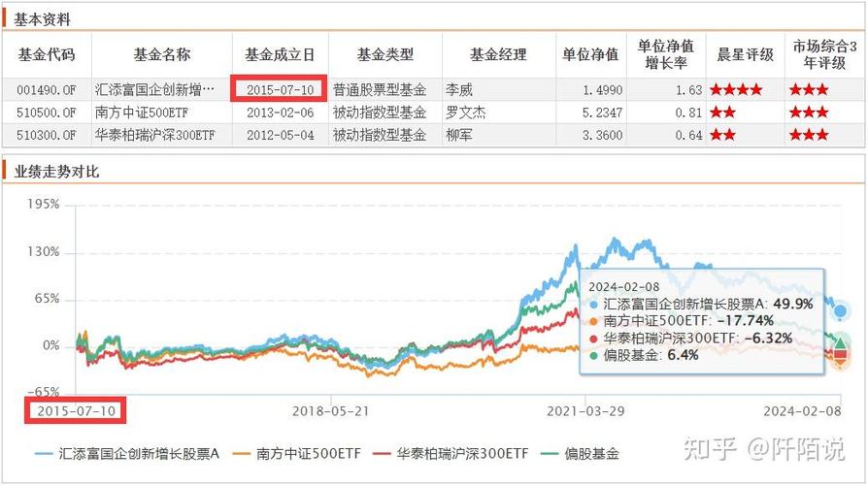Click two-star Morningstar rating of 510300.OF

pos(723,135)
